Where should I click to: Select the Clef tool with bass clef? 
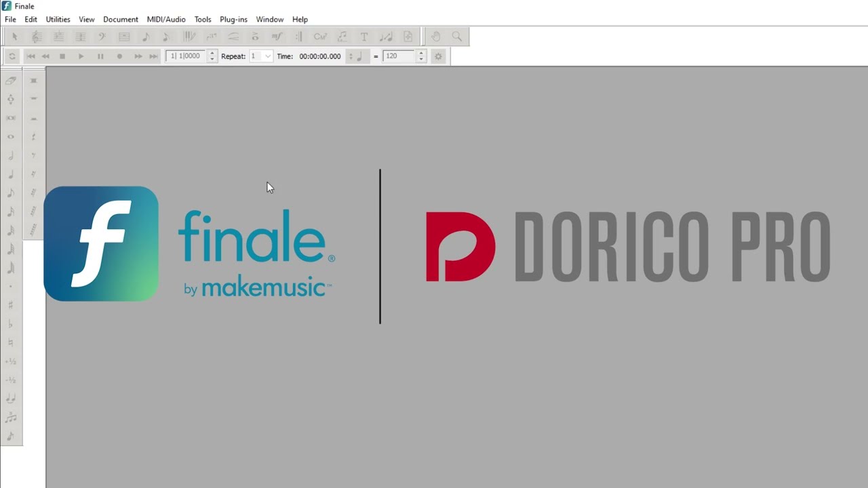[102, 37]
